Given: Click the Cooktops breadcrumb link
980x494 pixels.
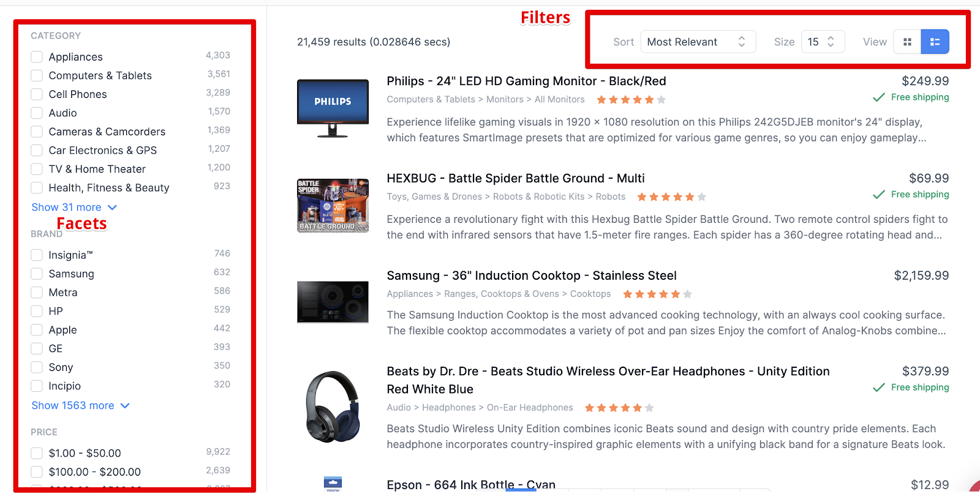Looking at the screenshot, I should pos(590,294).
